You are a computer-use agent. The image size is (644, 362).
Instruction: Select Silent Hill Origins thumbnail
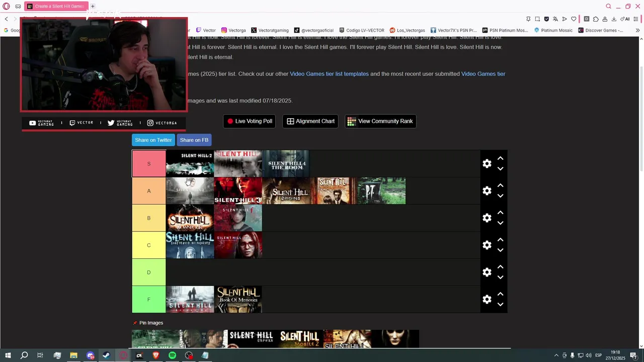coord(286,191)
